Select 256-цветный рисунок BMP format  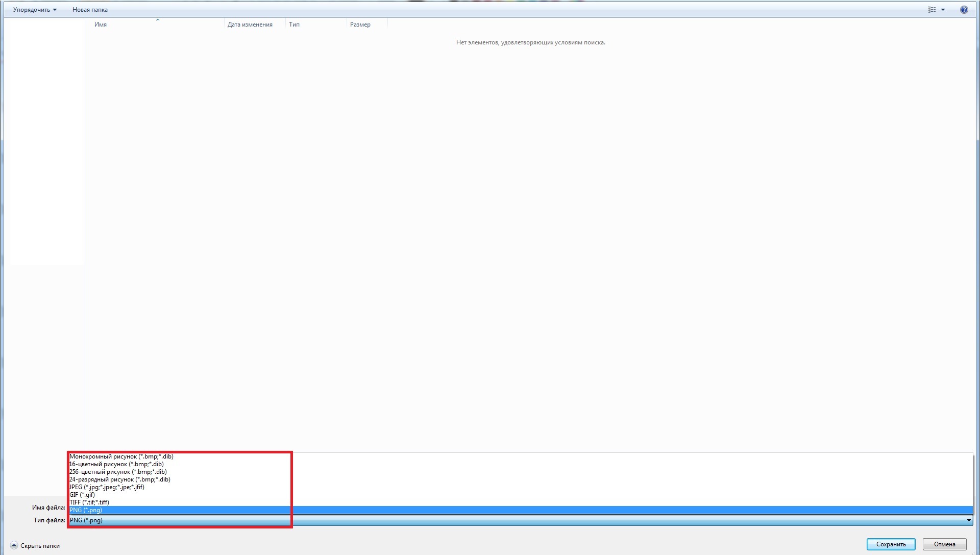[118, 471]
